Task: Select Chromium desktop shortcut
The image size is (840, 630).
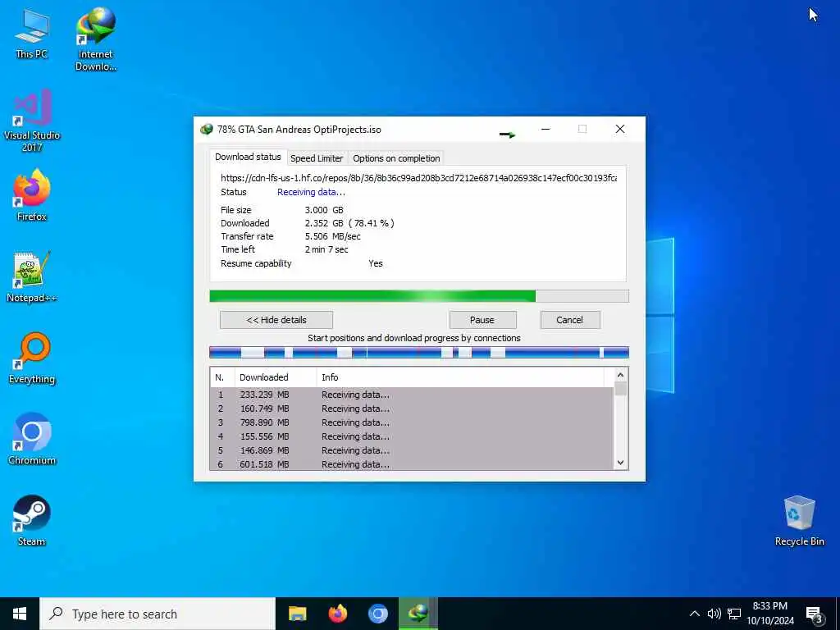Action: pos(32,440)
